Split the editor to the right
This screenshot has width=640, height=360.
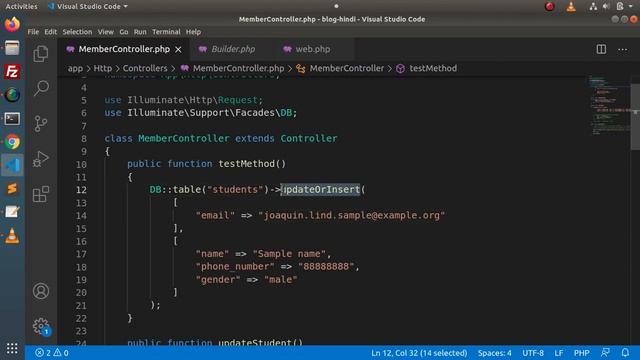coord(601,49)
